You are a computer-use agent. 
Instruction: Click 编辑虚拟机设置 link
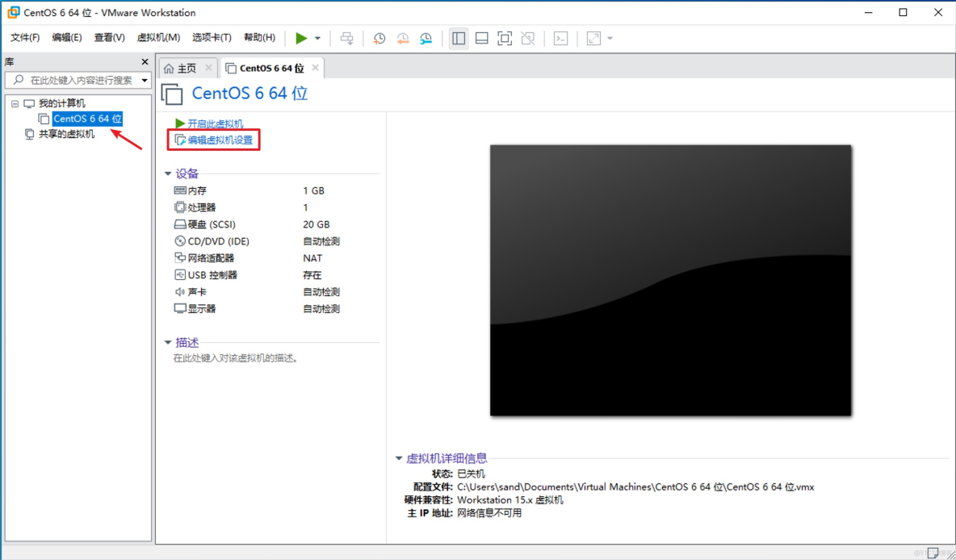click(220, 140)
